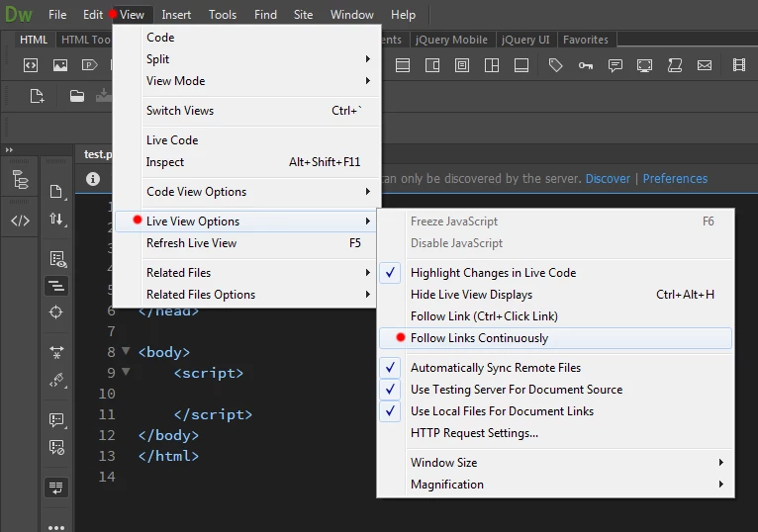The height and width of the screenshot is (532, 758).
Task: Click the Footer layout icon
Action: tap(521, 65)
